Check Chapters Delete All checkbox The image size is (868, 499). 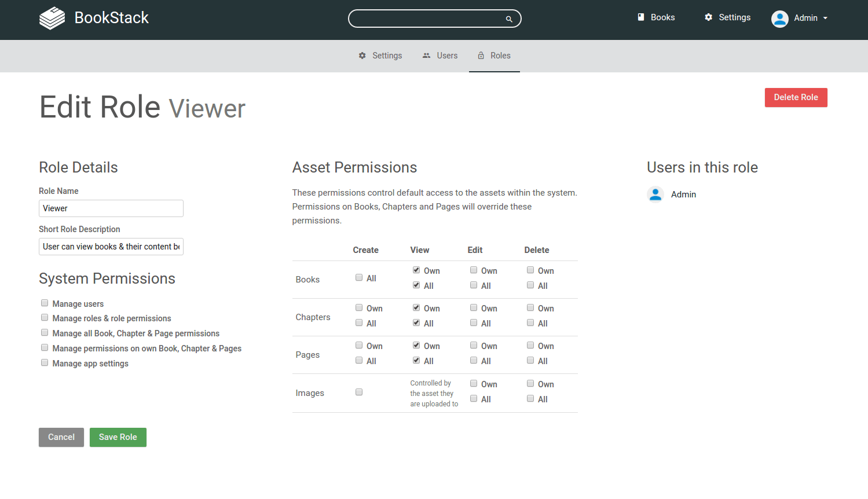530,322
